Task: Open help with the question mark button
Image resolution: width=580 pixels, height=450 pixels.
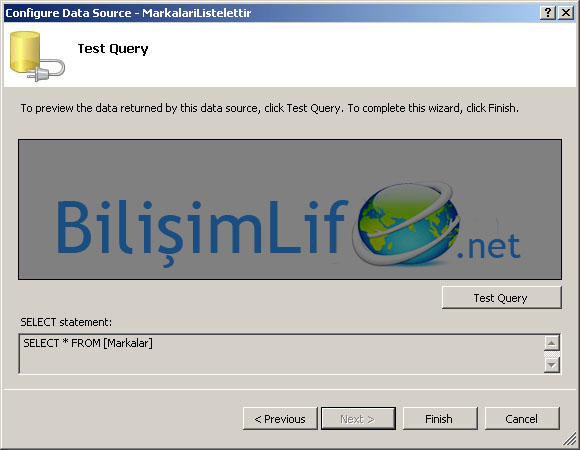Action: (548, 13)
